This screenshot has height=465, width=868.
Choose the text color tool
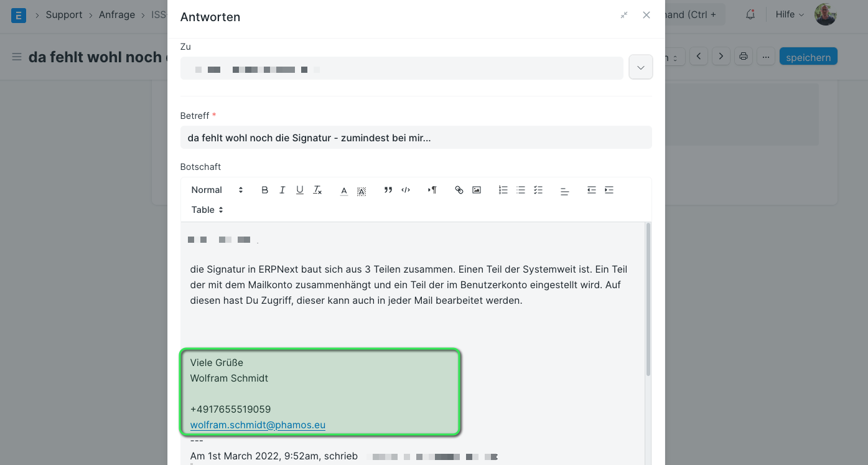tap(344, 190)
